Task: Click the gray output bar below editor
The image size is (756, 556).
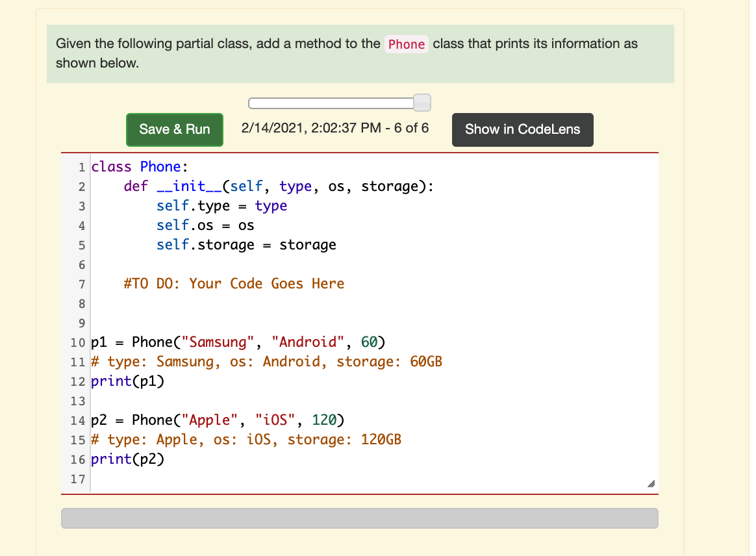Action: (359, 518)
